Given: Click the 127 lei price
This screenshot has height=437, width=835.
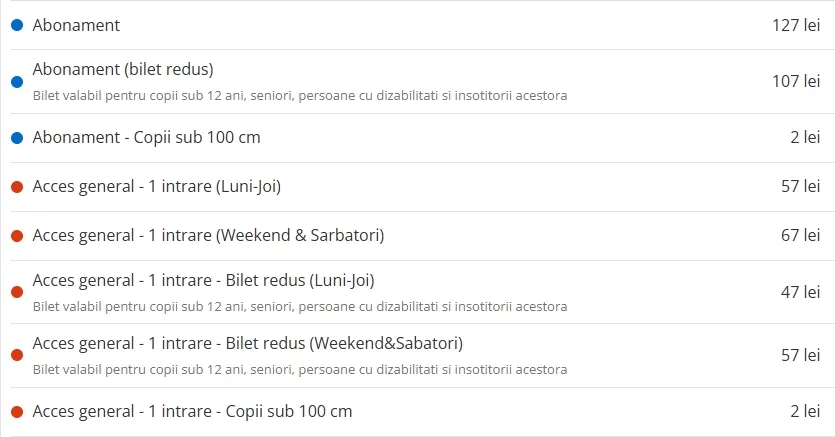Looking at the screenshot, I should (796, 25).
